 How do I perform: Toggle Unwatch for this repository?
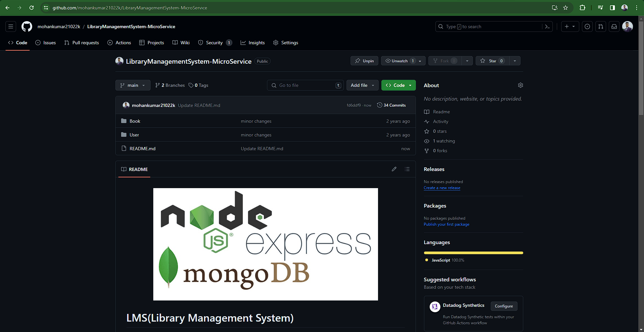(403, 61)
